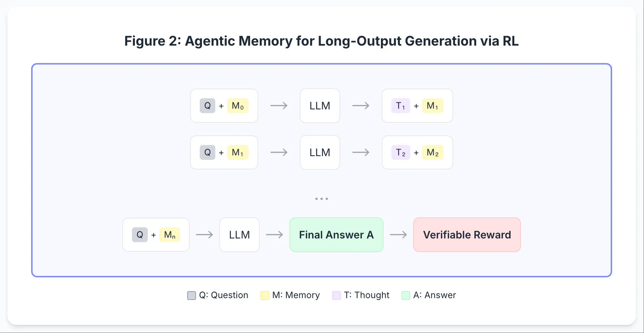
Task: Select the Final Answer A box
Action: (x=336, y=235)
